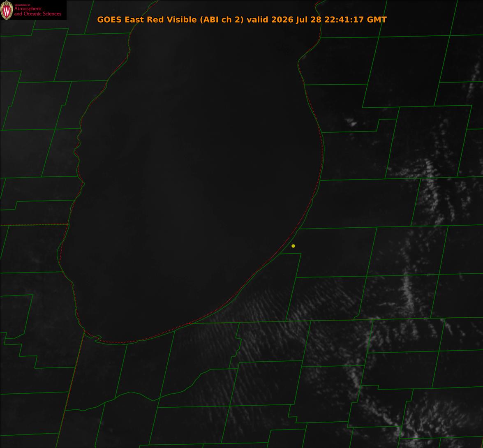Screen dimensions: 483x448
Task: Click the '2026 Jul 28' date text
Action: click(297, 20)
